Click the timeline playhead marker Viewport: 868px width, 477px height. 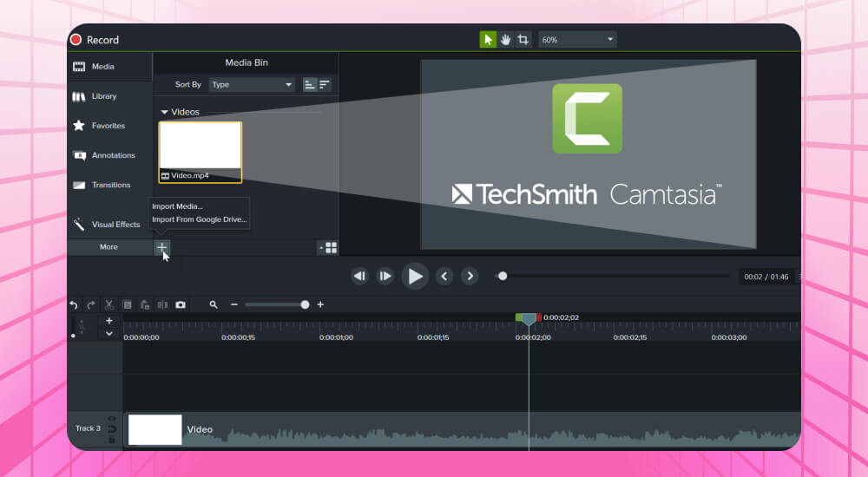pyautogui.click(x=529, y=319)
